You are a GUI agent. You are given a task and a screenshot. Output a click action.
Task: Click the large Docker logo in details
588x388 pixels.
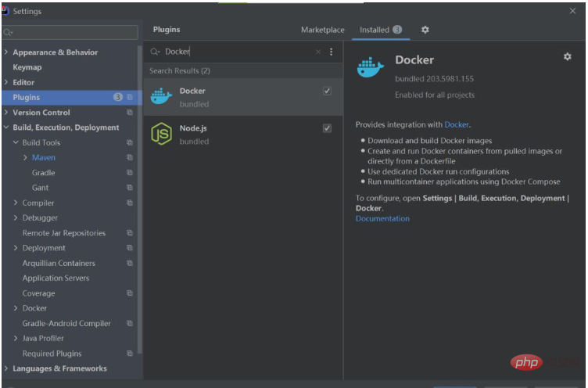pos(371,67)
